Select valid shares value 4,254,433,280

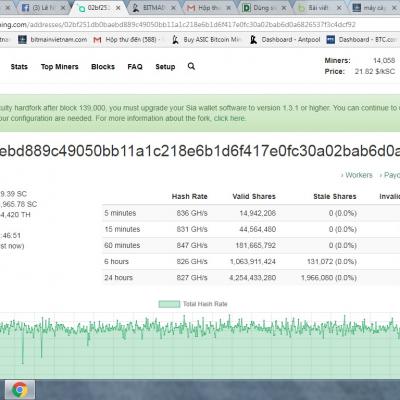tap(253, 278)
